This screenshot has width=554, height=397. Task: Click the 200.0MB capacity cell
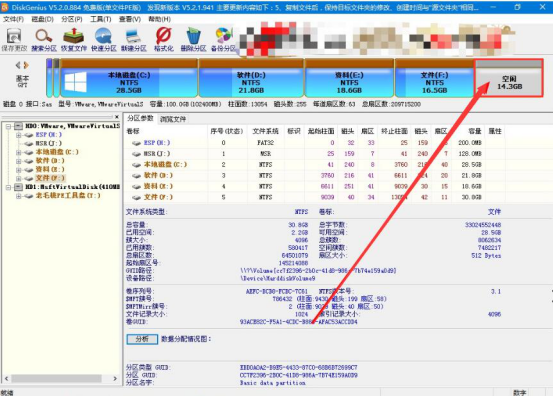[x=470, y=143]
